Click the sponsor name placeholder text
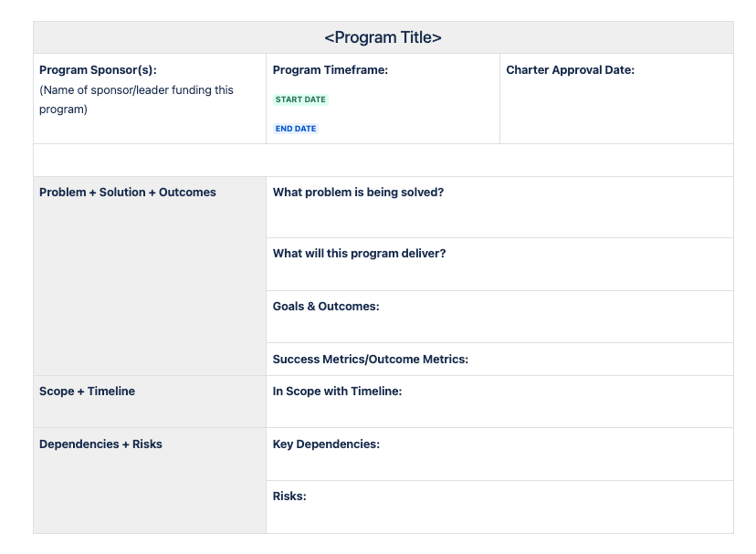756x554 pixels. [136, 99]
